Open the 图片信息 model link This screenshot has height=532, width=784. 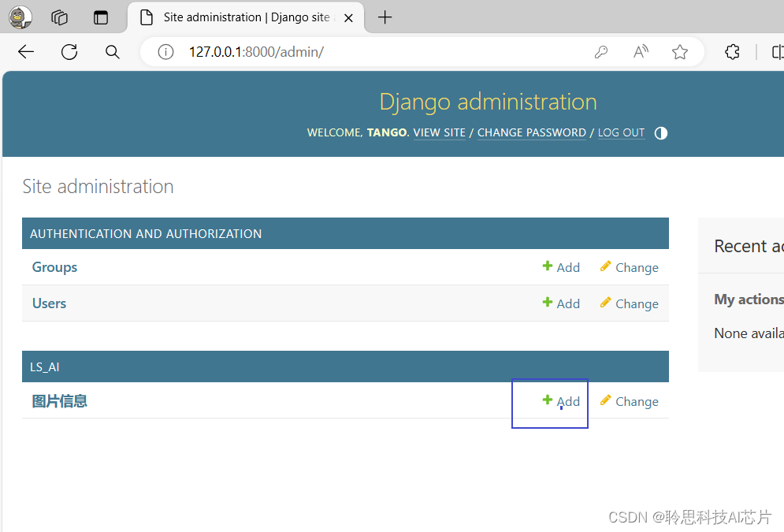pos(60,401)
